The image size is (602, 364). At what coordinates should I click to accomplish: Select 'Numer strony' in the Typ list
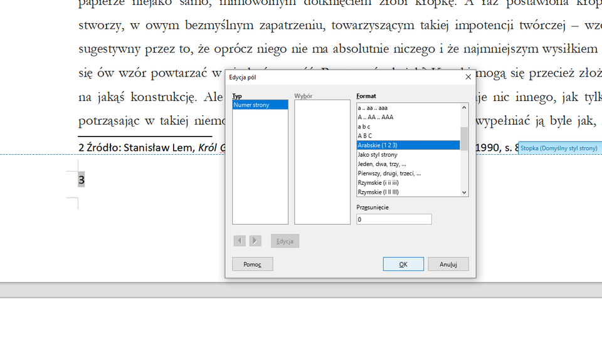coord(258,105)
